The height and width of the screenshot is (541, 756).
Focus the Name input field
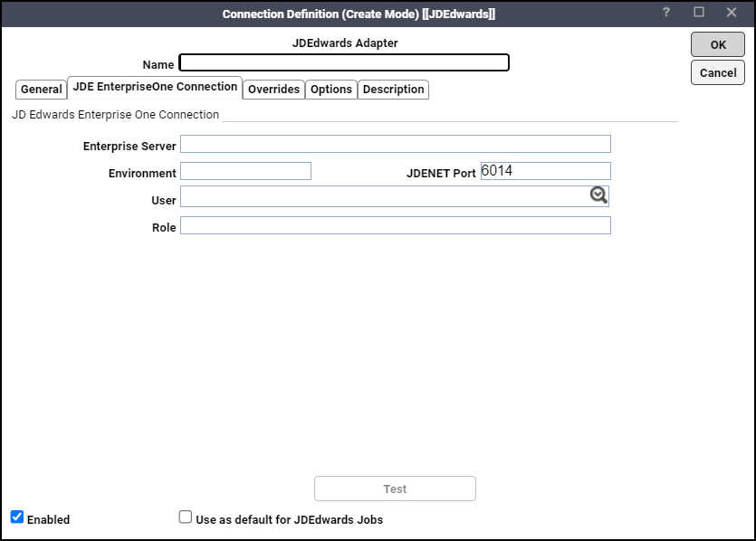coord(344,62)
